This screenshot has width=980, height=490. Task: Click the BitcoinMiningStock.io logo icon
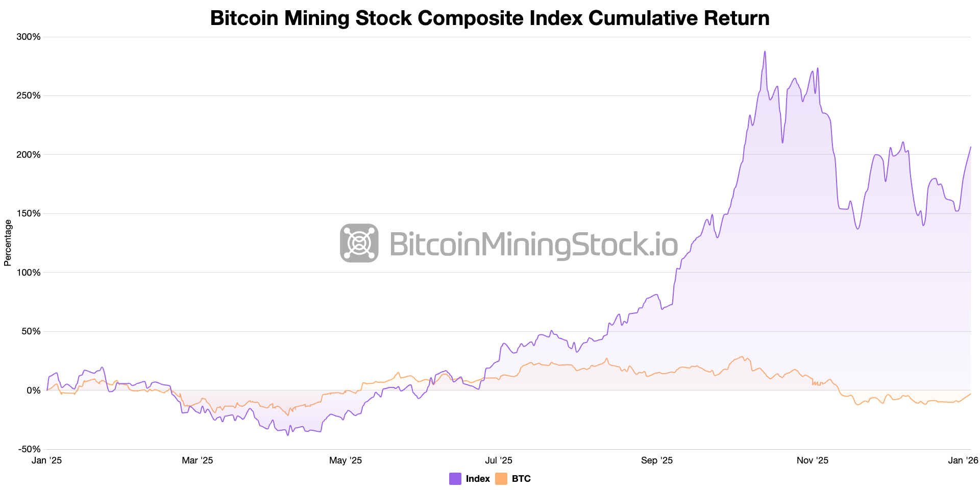coord(359,243)
